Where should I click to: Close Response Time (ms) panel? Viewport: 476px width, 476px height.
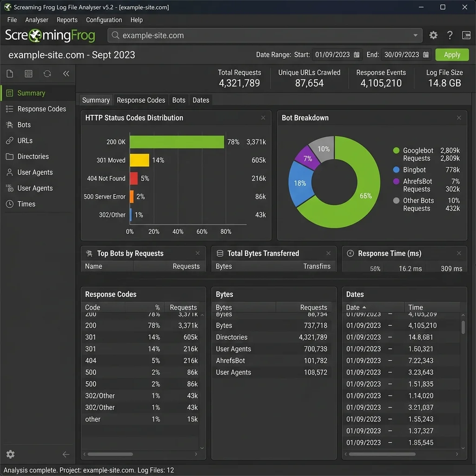[459, 253]
